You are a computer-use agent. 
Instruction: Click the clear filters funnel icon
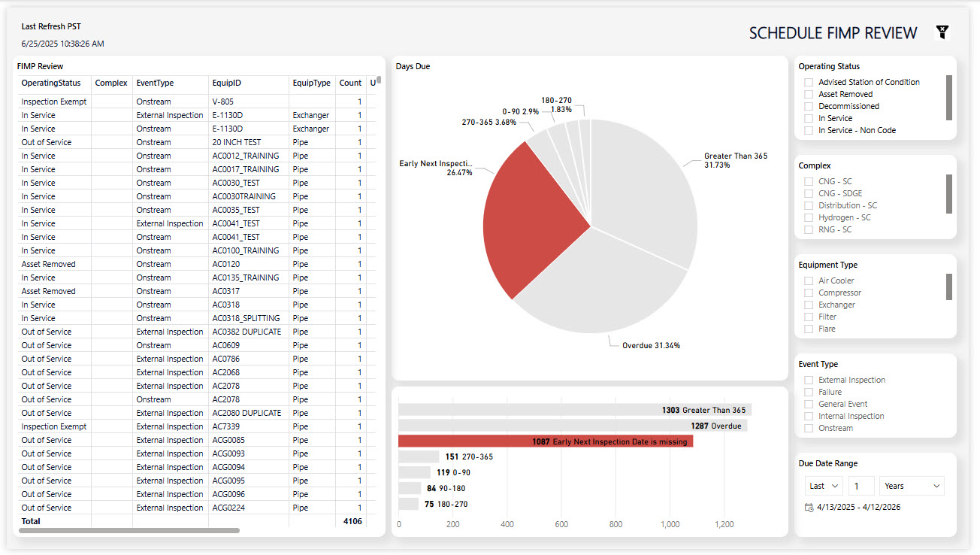point(942,32)
